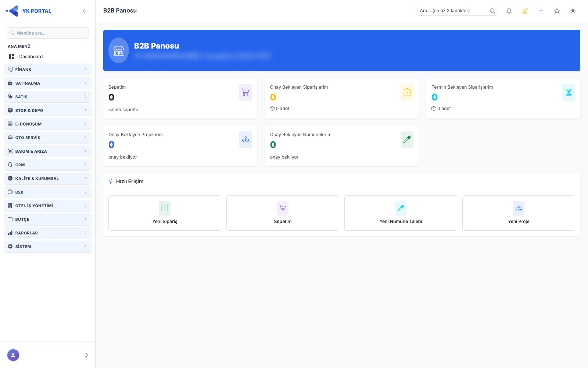Viewport: 588px width, 368px height.
Task: Click the user avatar at sidebar bottom
Action: click(13, 355)
